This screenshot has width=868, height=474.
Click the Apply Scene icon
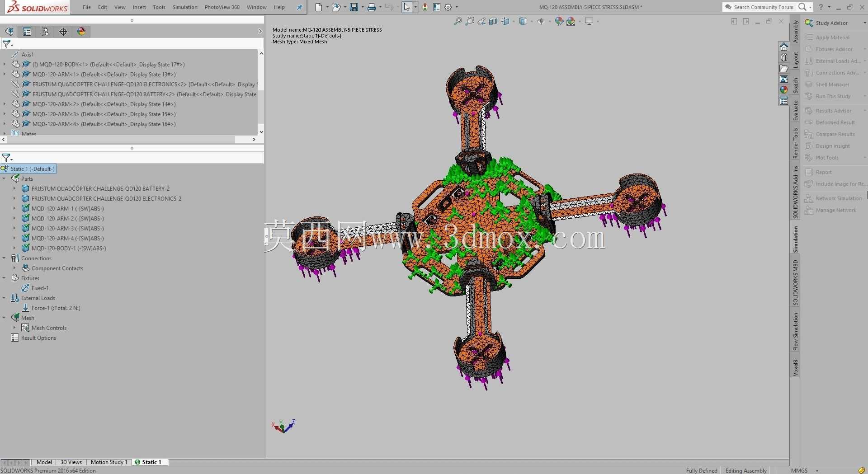click(571, 21)
